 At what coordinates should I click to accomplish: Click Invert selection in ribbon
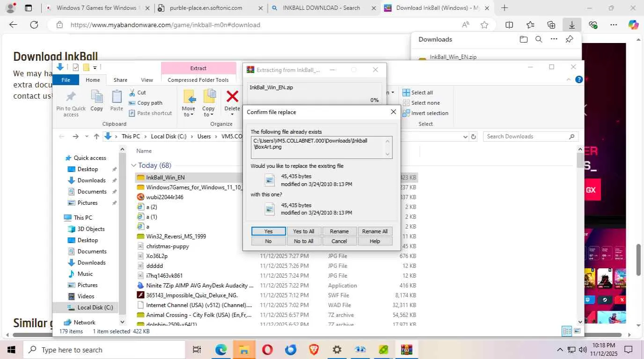tap(425, 113)
